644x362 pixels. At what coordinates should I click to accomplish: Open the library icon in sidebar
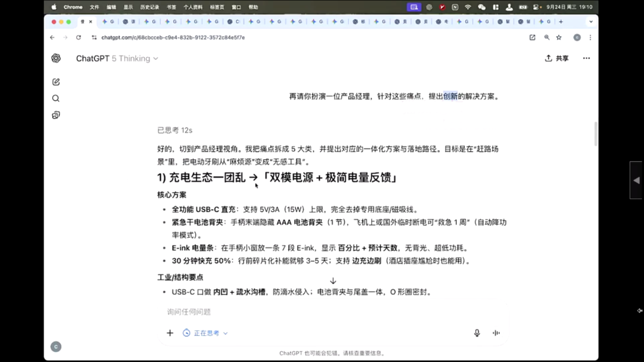click(56, 115)
